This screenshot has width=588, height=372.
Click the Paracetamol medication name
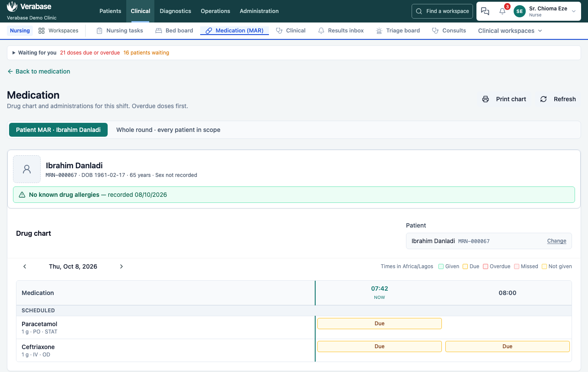[39, 324]
